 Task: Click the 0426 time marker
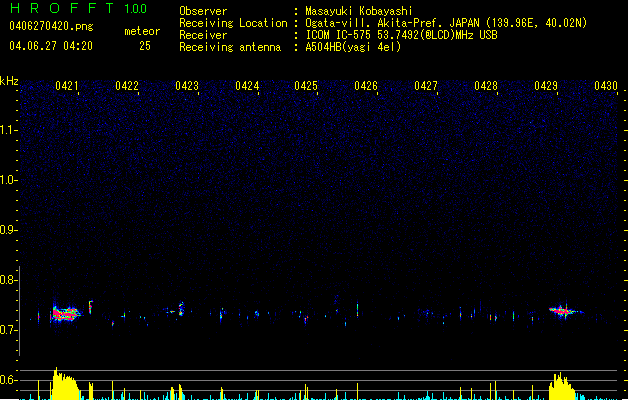pyautogui.click(x=366, y=86)
